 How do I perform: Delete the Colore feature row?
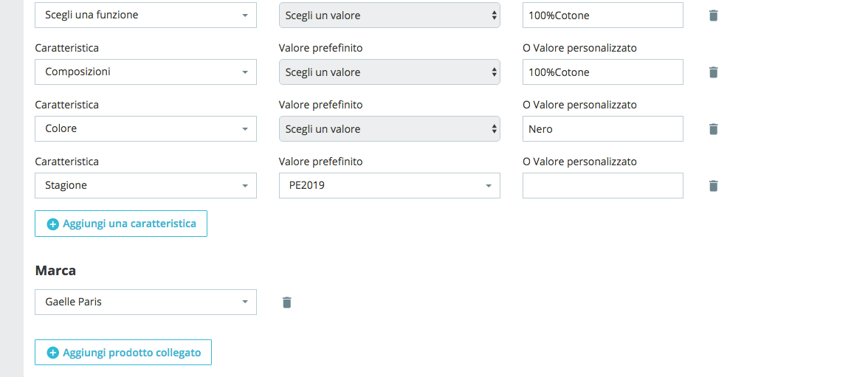(713, 129)
